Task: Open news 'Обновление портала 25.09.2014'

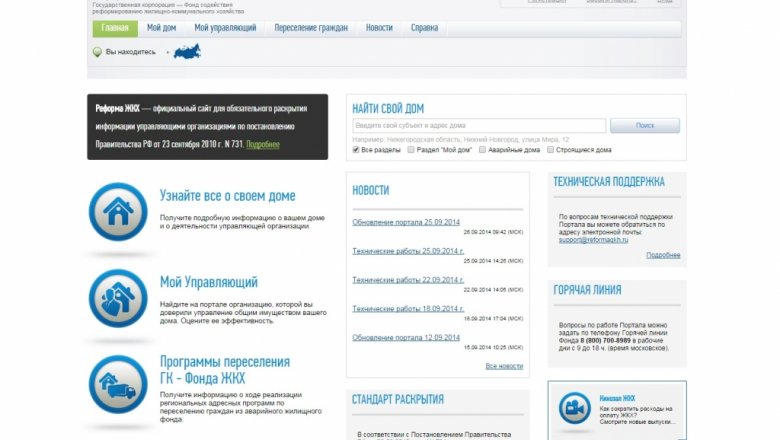Action: click(406, 222)
